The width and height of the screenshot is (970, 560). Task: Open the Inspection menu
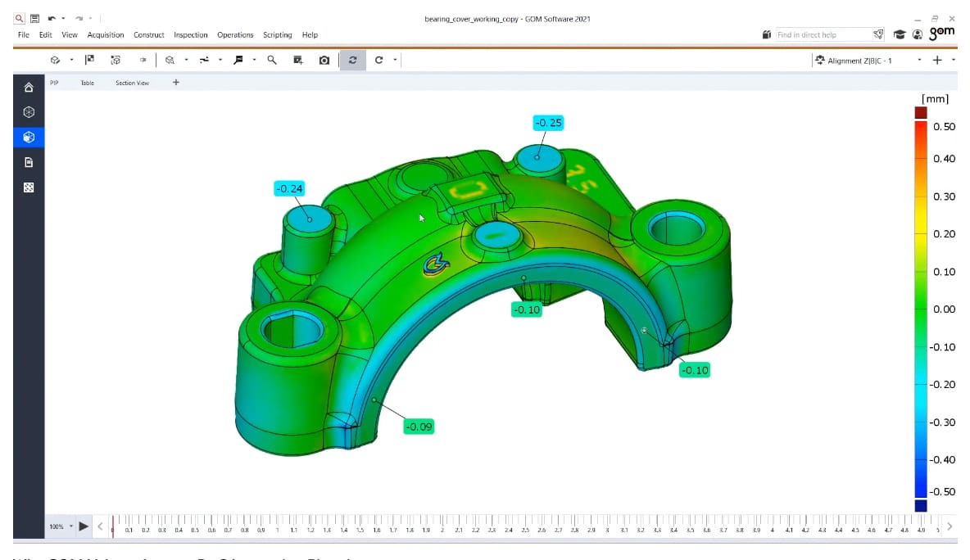190,35
